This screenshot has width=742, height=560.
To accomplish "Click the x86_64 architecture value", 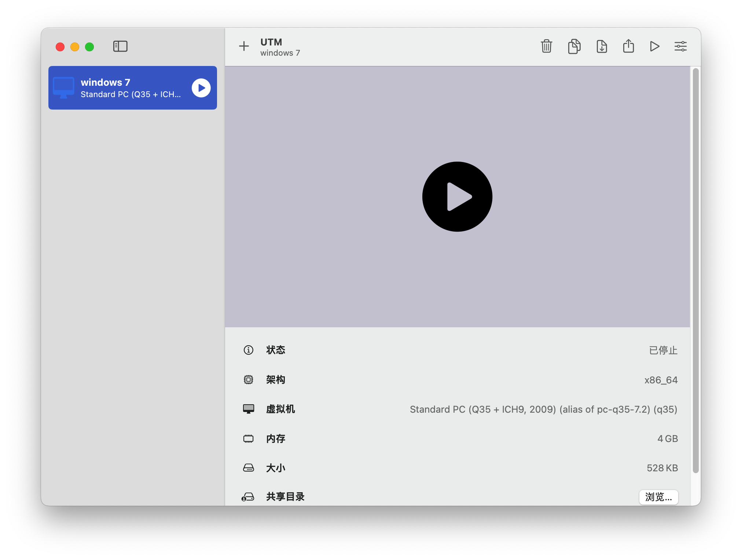I will coord(661,380).
